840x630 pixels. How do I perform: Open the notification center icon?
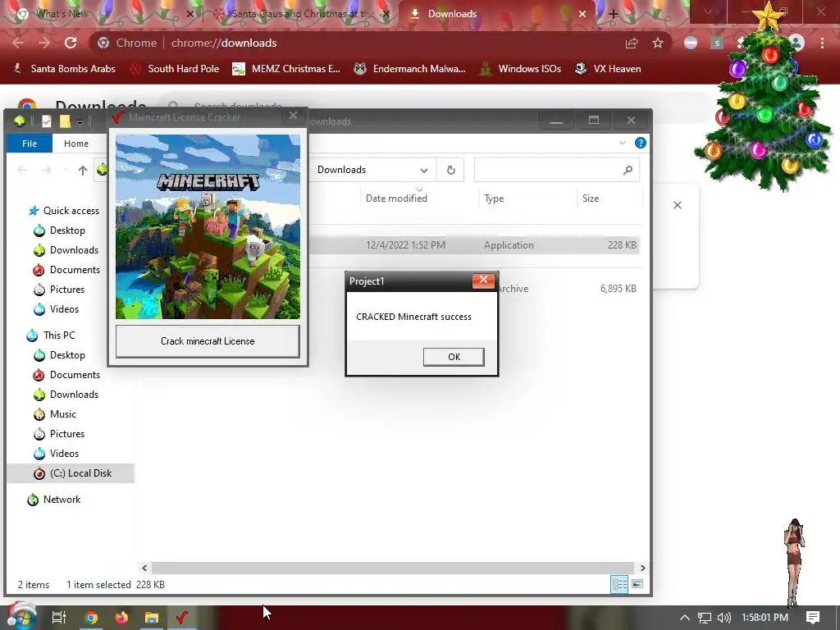click(813, 618)
